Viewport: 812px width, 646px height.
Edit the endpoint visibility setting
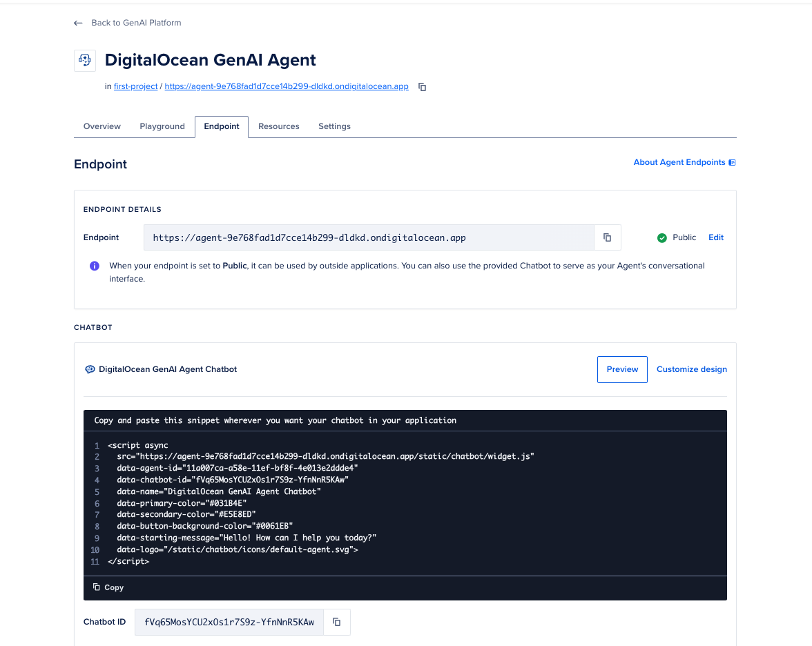coord(716,237)
